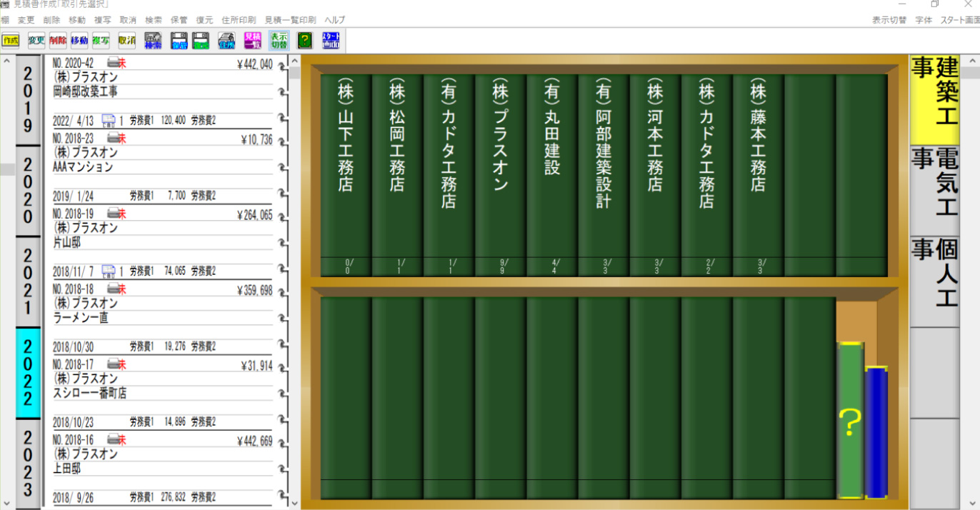Open the 復元 menu
The height and width of the screenshot is (510, 980).
click(204, 20)
